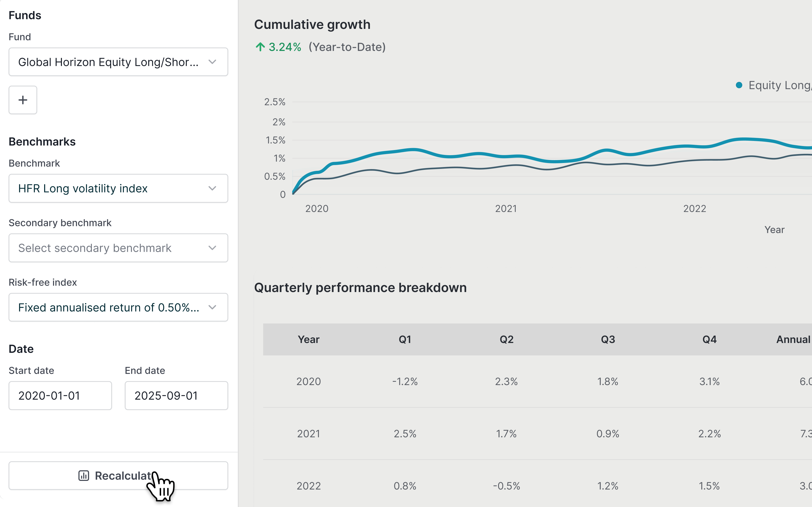Open the Select secondary benchmark dropdown
812x507 pixels.
point(118,248)
